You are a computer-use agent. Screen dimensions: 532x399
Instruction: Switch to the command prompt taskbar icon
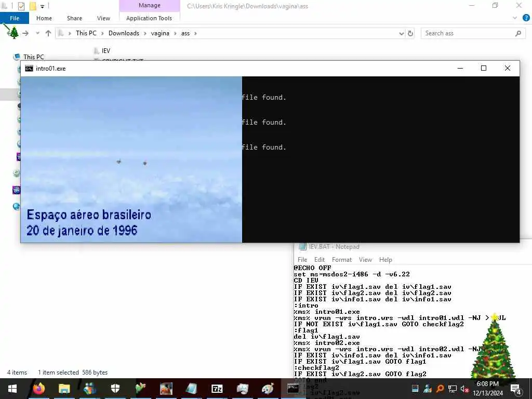coord(293,389)
